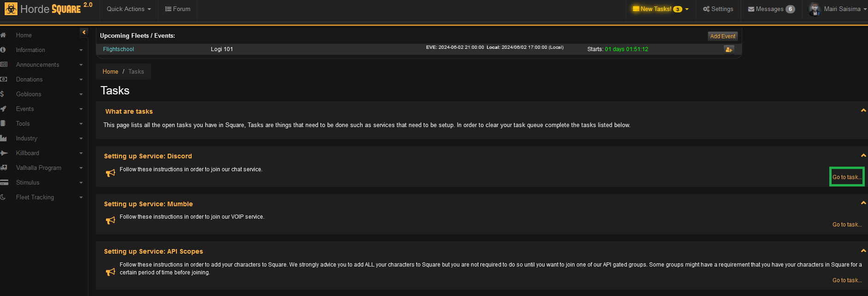The height and width of the screenshot is (296, 868).
Task: Click the Add Event button
Action: 722,36
